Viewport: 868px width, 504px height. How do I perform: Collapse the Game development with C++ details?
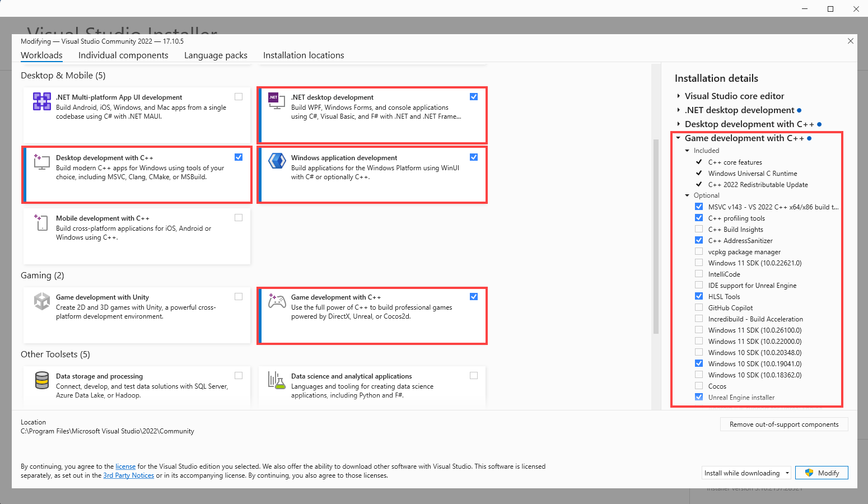678,138
